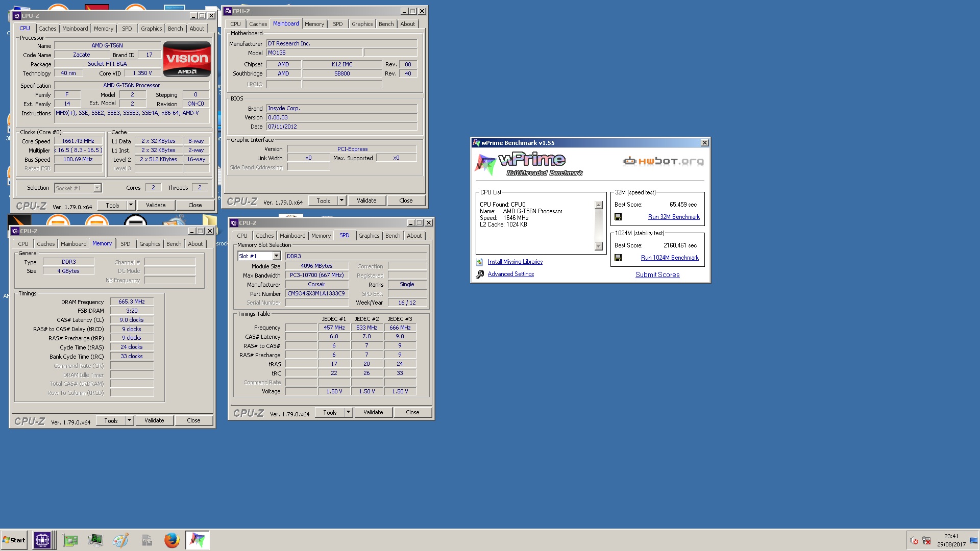Click wPrime icon in its title bar
The width and height of the screenshot is (980, 551).
[476, 143]
